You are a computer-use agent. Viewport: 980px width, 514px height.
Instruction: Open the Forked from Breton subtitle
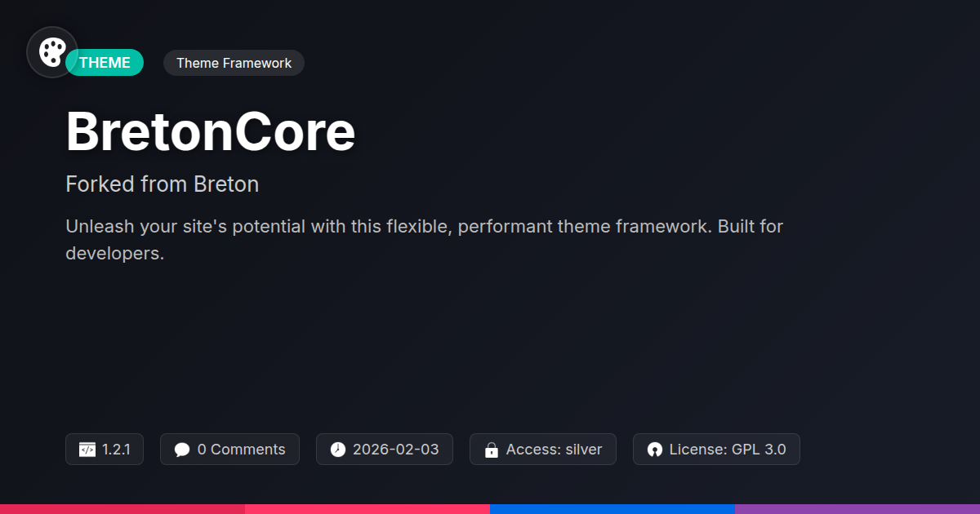click(162, 184)
